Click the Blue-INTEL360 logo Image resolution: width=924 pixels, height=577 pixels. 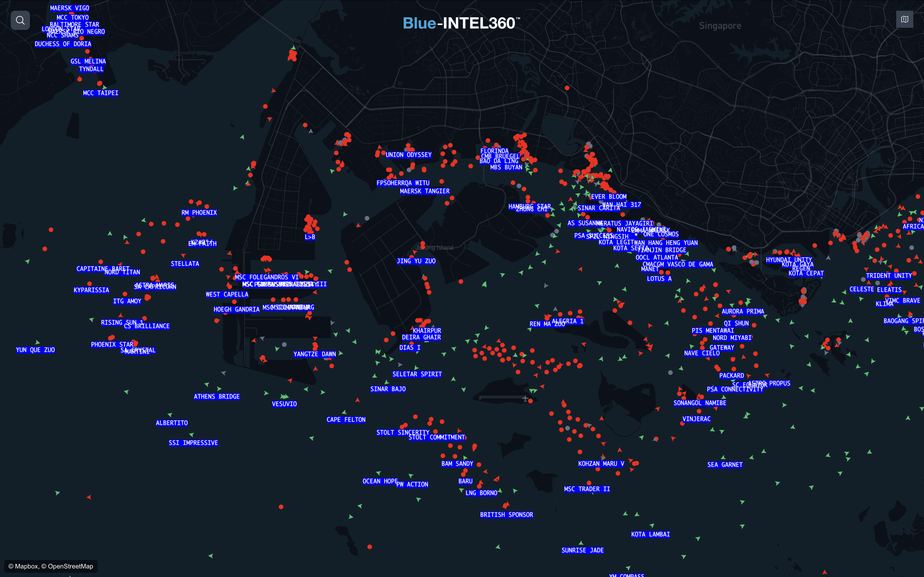pyautogui.click(x=461, y=23)
